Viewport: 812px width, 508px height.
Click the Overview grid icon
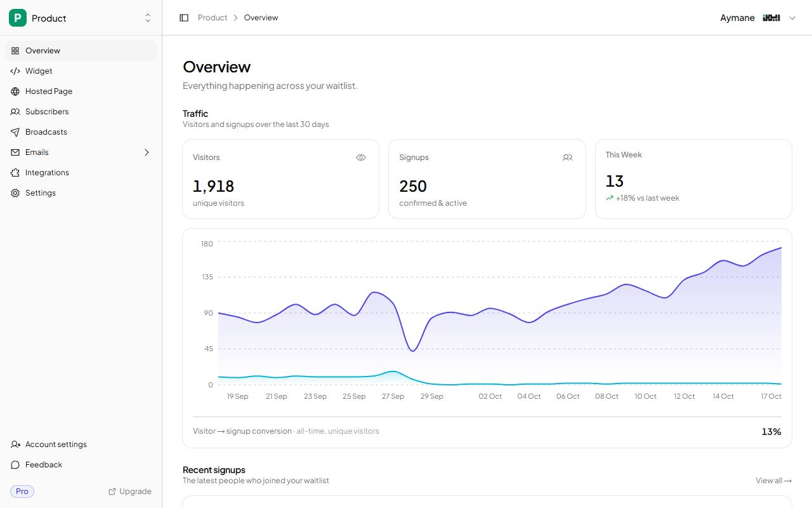[15, 51]
